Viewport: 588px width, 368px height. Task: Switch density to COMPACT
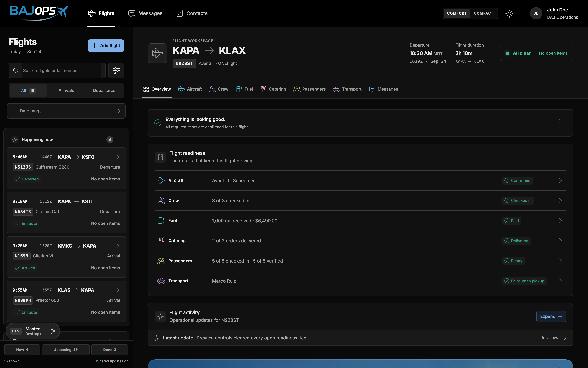(x=484, y=13)
